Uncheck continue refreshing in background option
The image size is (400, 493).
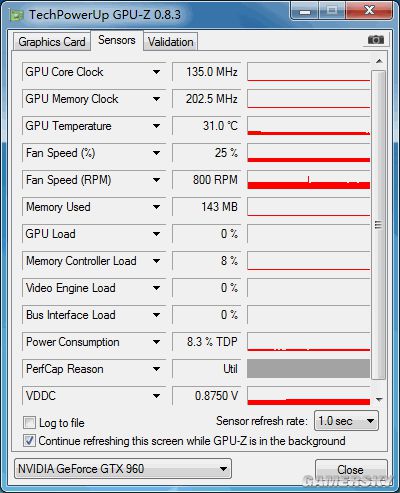[x=29, y=441]
